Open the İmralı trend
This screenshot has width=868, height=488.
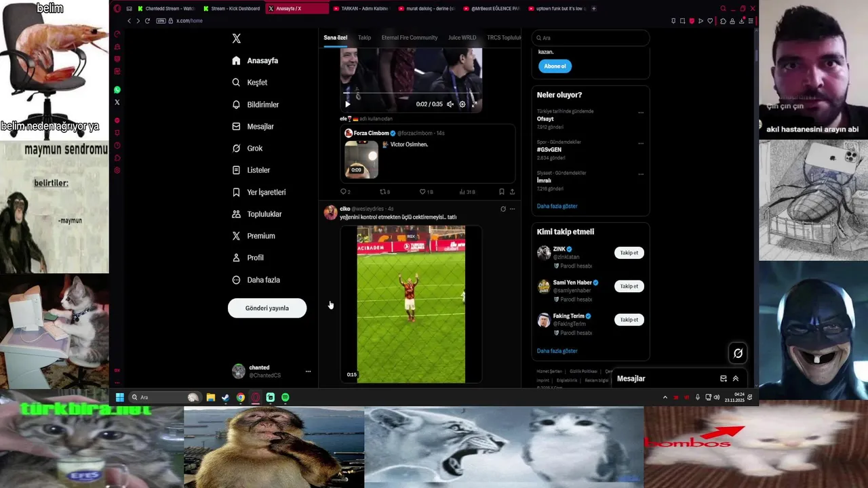pos(544,180)
